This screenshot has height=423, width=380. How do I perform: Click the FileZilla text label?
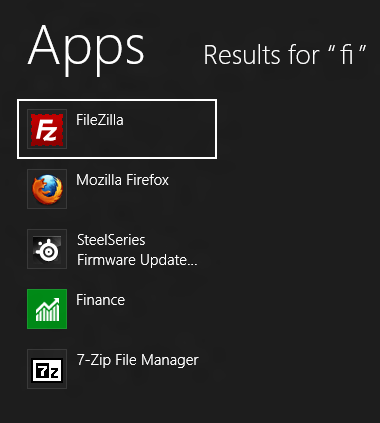pyautogui.click(x=100, y=120)
